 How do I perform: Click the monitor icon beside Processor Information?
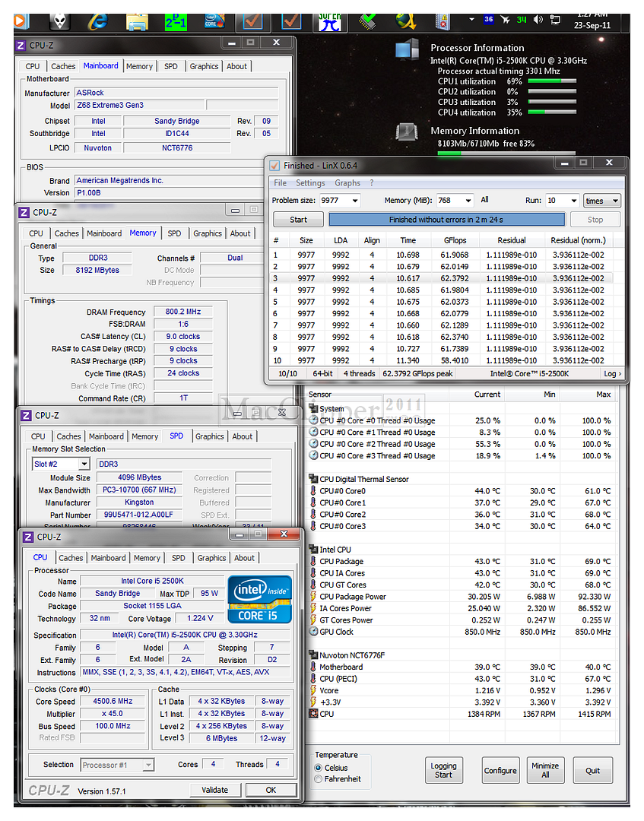click(407, 49)
